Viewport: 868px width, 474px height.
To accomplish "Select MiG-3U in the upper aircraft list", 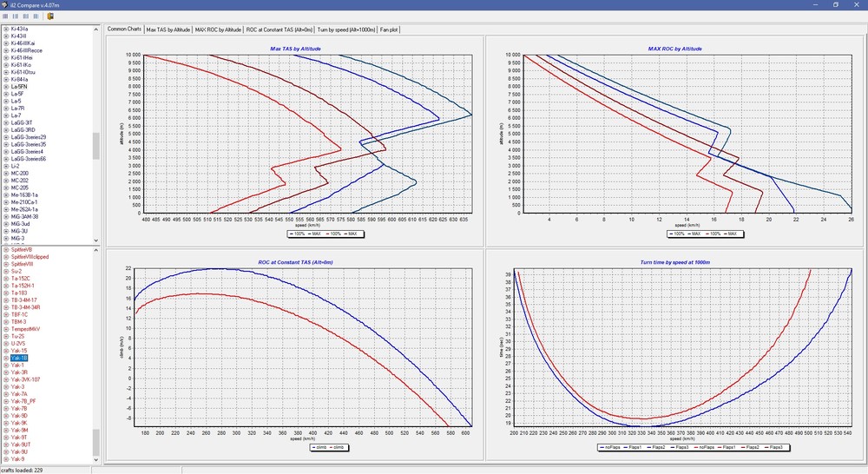I will pos(19,231).
